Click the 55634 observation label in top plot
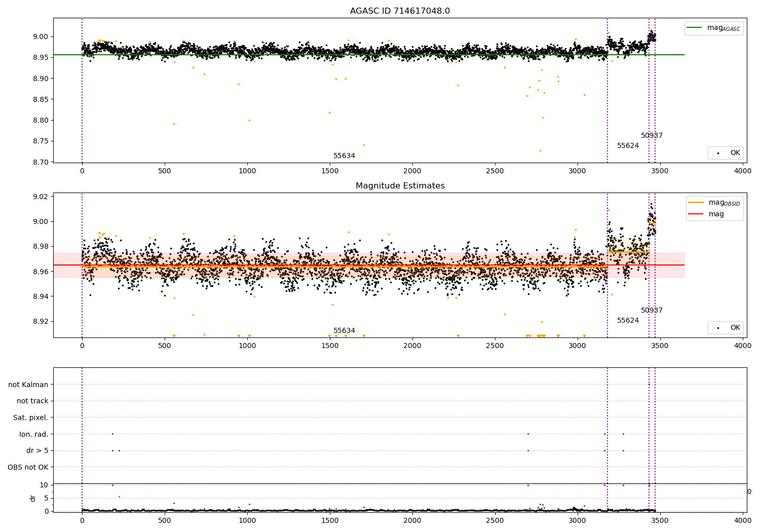Screen dimensions: 760x532 click(x=344, y=156)
